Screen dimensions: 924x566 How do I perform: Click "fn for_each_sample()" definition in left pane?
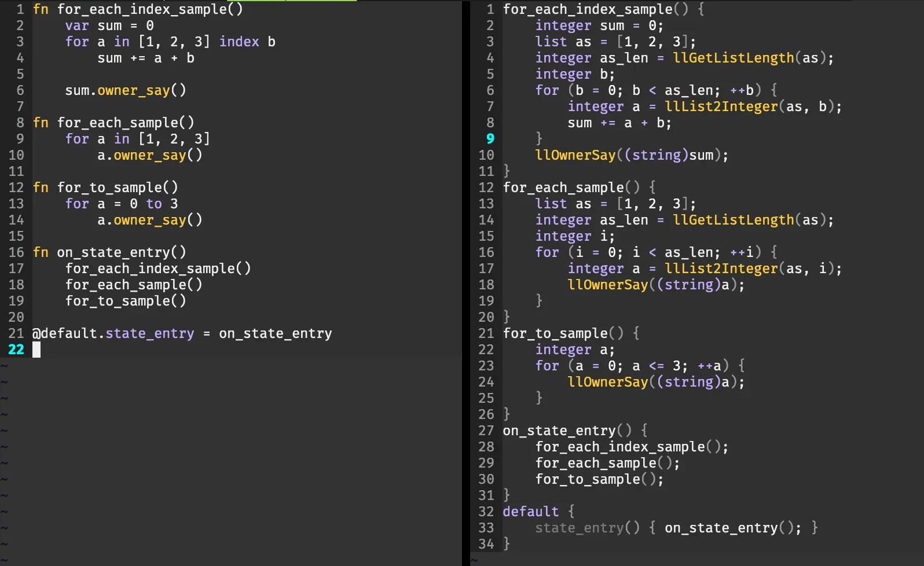(113, 123)
